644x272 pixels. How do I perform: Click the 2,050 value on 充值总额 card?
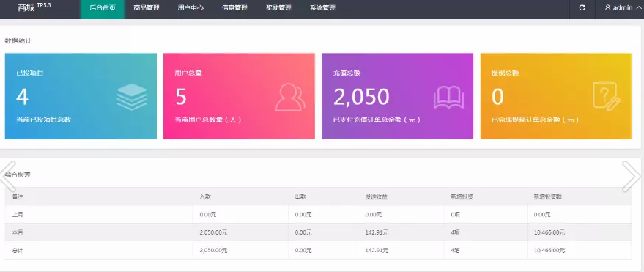point(361,97)
